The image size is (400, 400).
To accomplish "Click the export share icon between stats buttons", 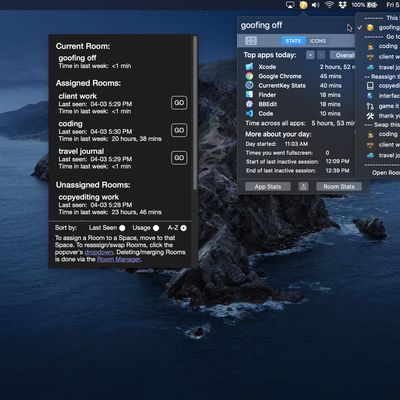I will point(303,187).
